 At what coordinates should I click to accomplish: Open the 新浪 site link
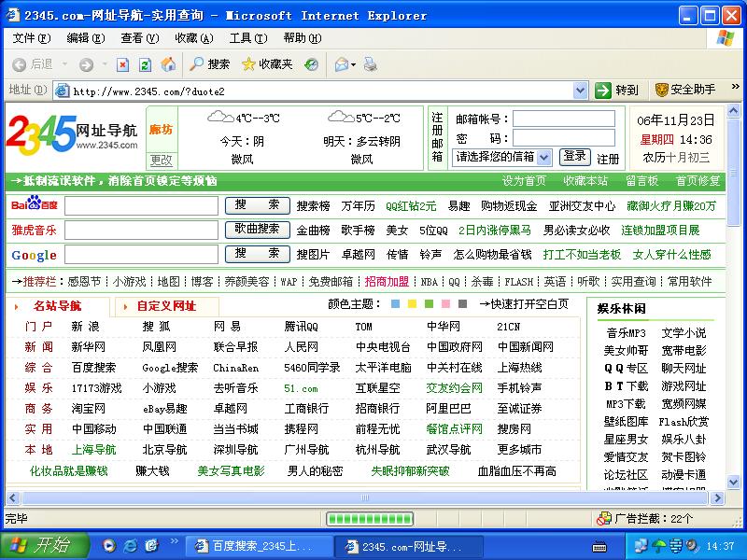coord(85,327)
